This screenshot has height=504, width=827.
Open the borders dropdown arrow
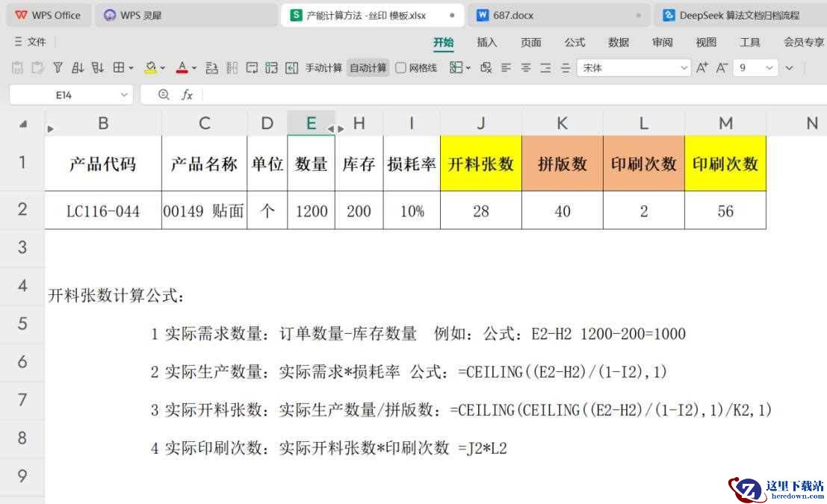[x=131, y=68]
